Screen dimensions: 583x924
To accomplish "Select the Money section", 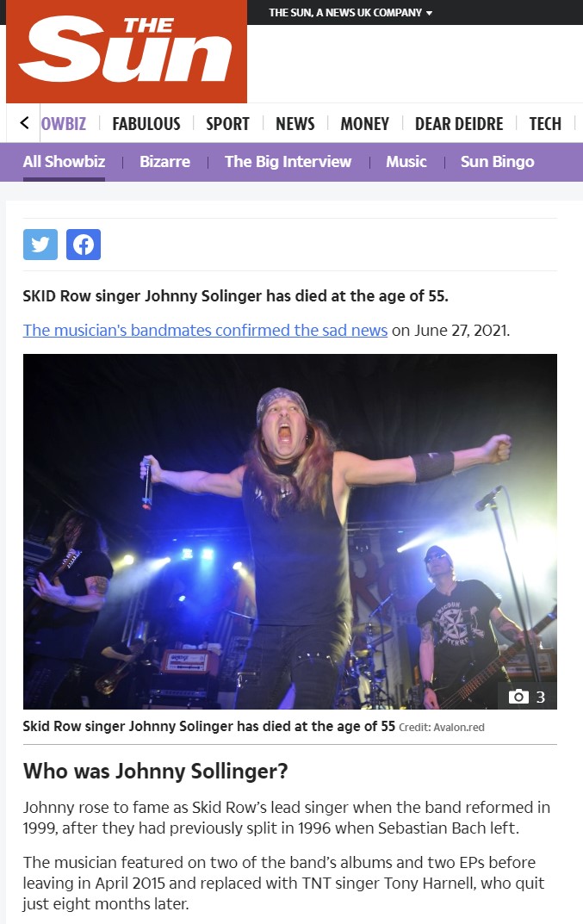I will (365, 124).
